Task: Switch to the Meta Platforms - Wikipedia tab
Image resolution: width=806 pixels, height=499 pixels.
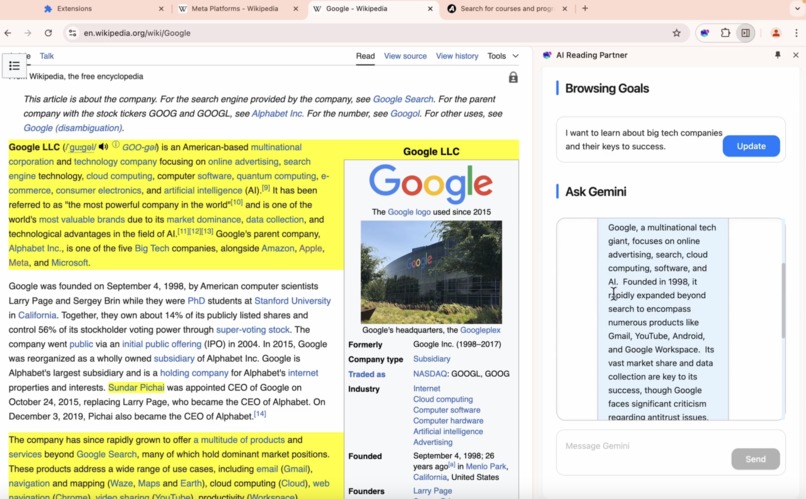Action: click(x=234, y=9)
